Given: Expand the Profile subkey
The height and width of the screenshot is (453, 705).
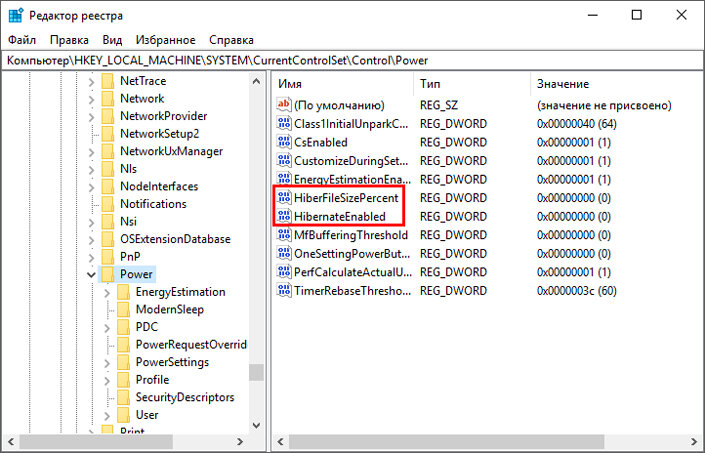Looking at the screenshot, I should click(107, 380).
